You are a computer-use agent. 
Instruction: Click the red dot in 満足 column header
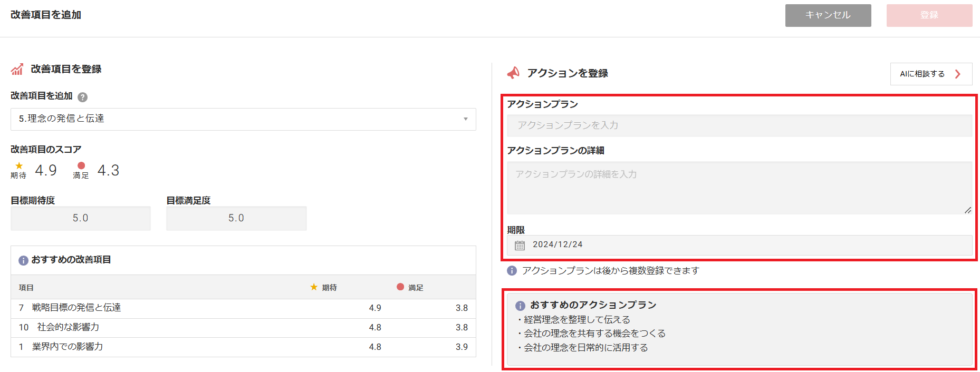(400, 287)
